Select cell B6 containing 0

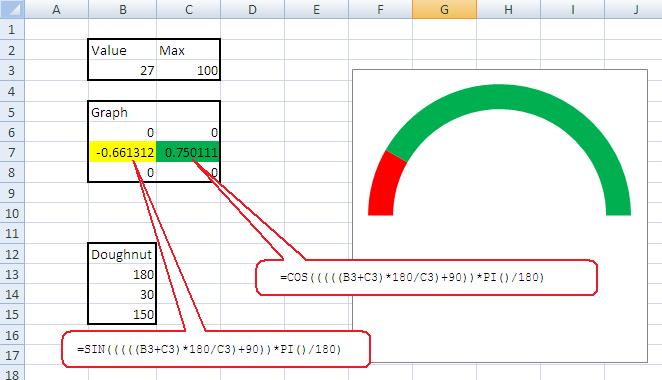coord(122,132)
